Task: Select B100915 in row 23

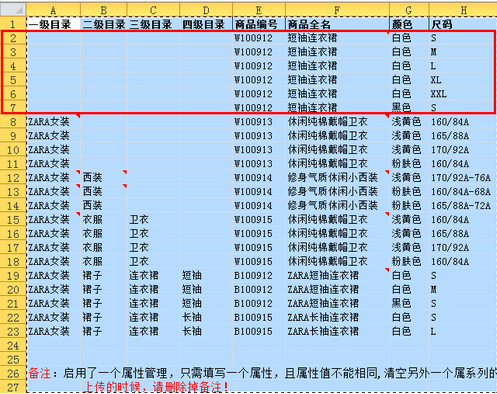Action: [x=259, y=332]
